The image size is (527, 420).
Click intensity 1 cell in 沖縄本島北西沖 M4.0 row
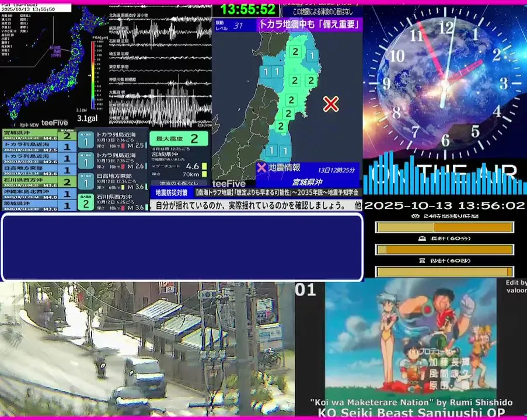[67, 194]
